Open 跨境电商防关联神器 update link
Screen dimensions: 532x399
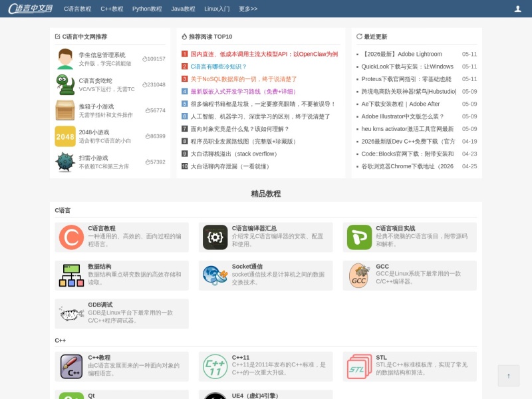click(x=409, y=92)
